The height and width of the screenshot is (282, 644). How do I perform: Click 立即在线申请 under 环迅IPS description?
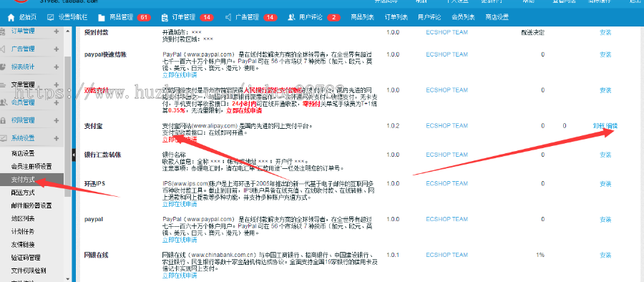180,204
